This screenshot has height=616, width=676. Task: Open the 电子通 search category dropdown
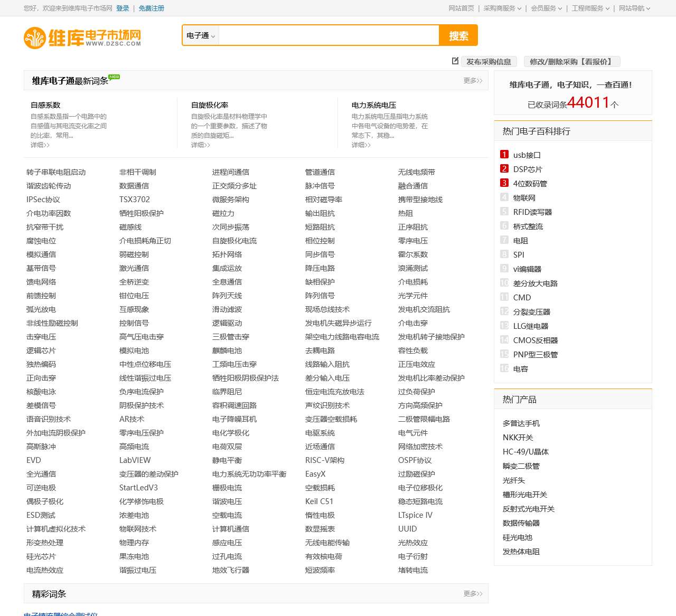coord(201,35)
